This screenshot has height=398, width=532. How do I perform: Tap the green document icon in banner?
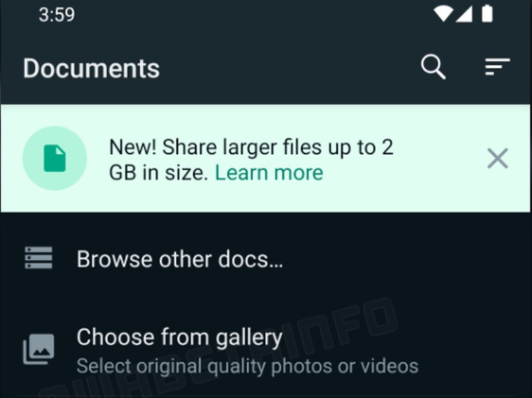(55, 158)
